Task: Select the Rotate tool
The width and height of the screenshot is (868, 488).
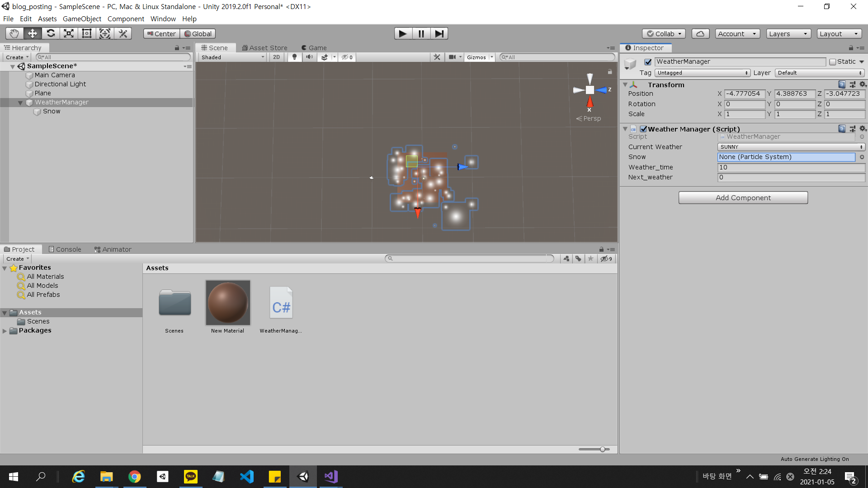Action: [51, 33]
